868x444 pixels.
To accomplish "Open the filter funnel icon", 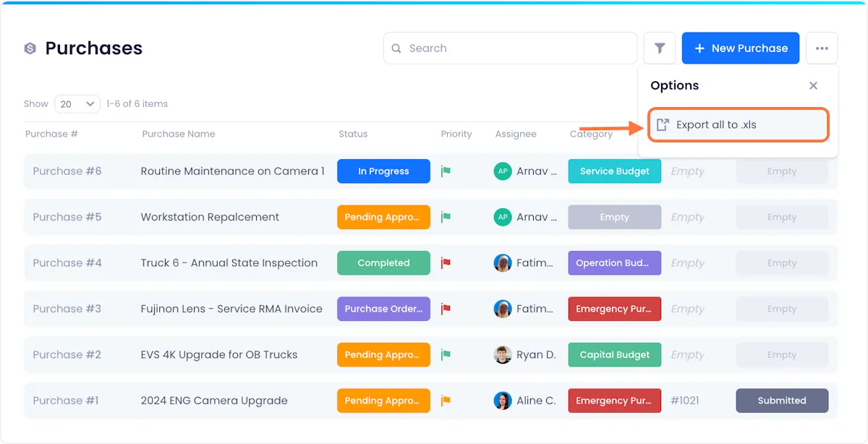I will pos(660,48).
